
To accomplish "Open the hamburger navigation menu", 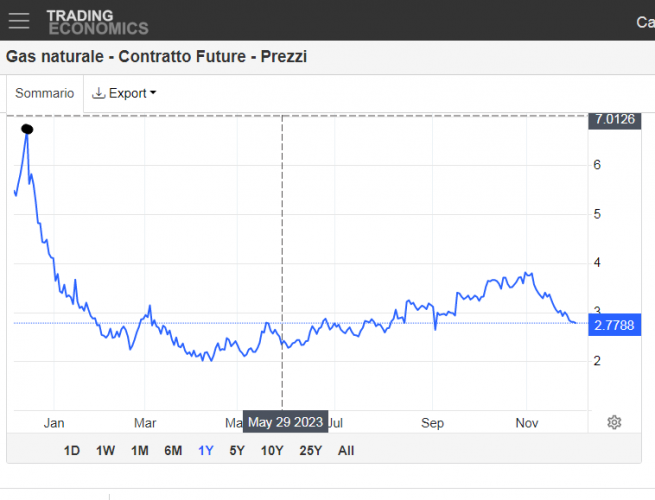I will pyautogui.click(x=19, y=21).
